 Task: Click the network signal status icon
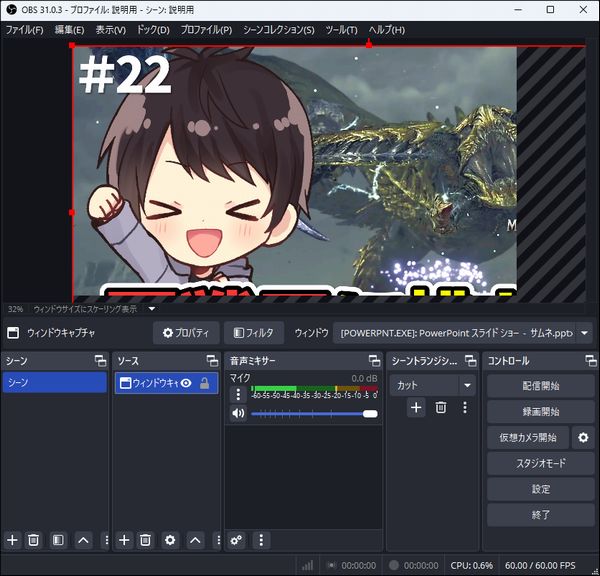[307, 565]
